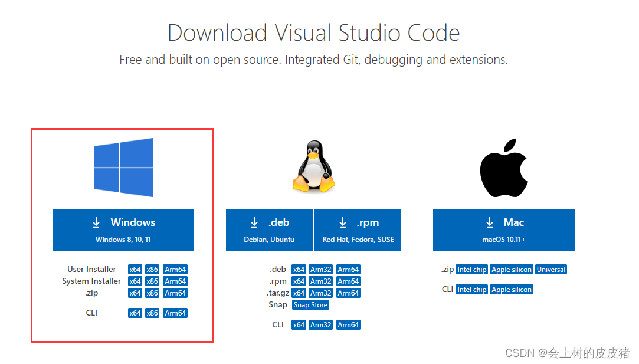Click the 'Free and built on open source' subtitle
This screenshot has height=364, width=639.
[314, 60]
